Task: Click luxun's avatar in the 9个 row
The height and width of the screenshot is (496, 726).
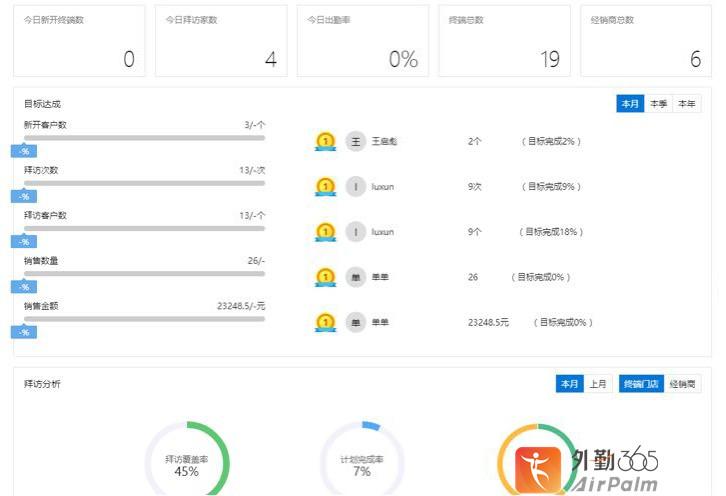Action: [355, 231]
